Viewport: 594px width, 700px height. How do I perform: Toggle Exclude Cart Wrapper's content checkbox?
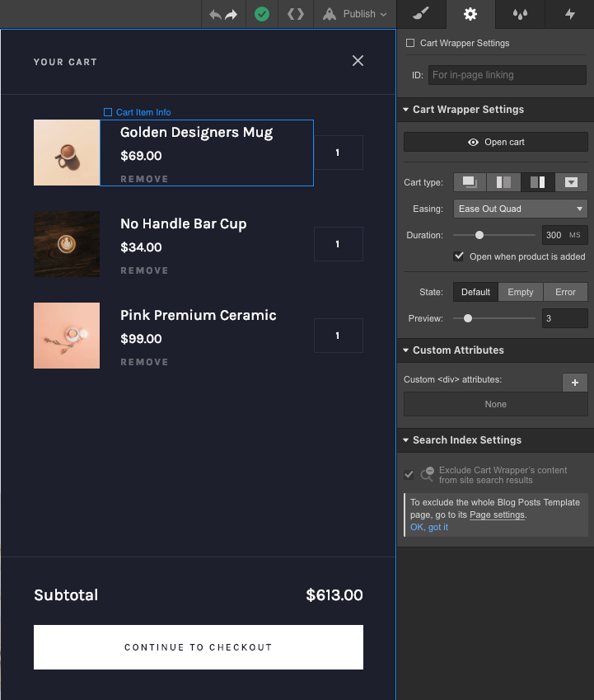[409, 475]
